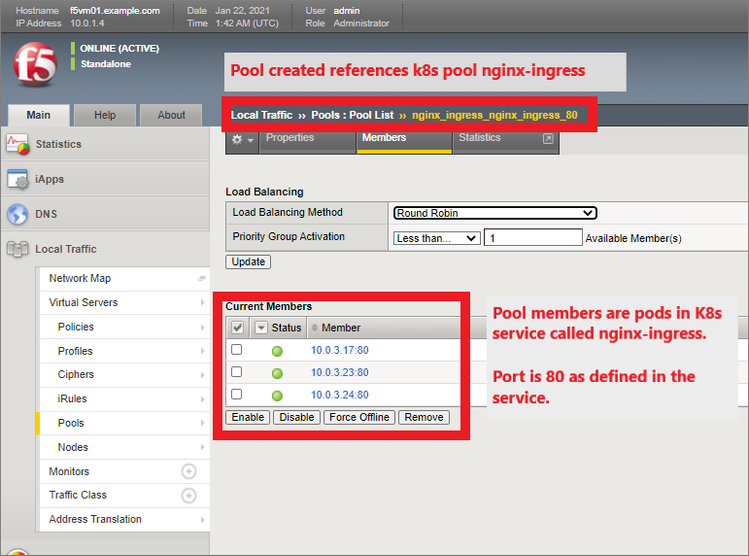
Task: Click the Member column header
Action: (341, 328)
